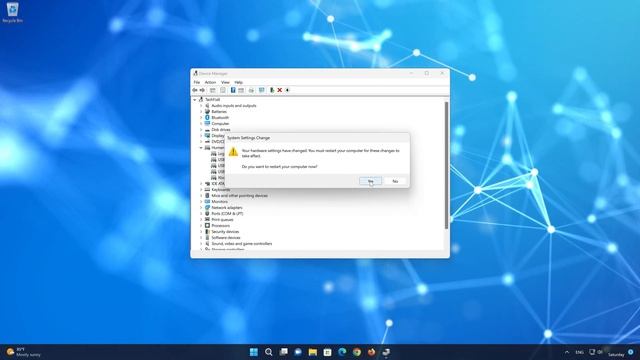
Task: Click the blue Help toolbar icon
Action: (x=233, y=90)
